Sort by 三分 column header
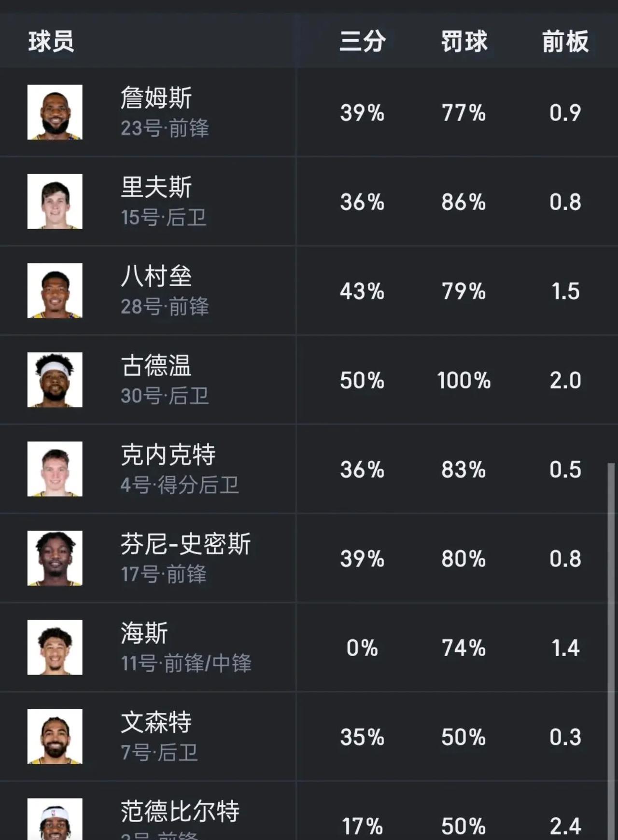This screenshot has height=840, width=618. pos(363,41)
